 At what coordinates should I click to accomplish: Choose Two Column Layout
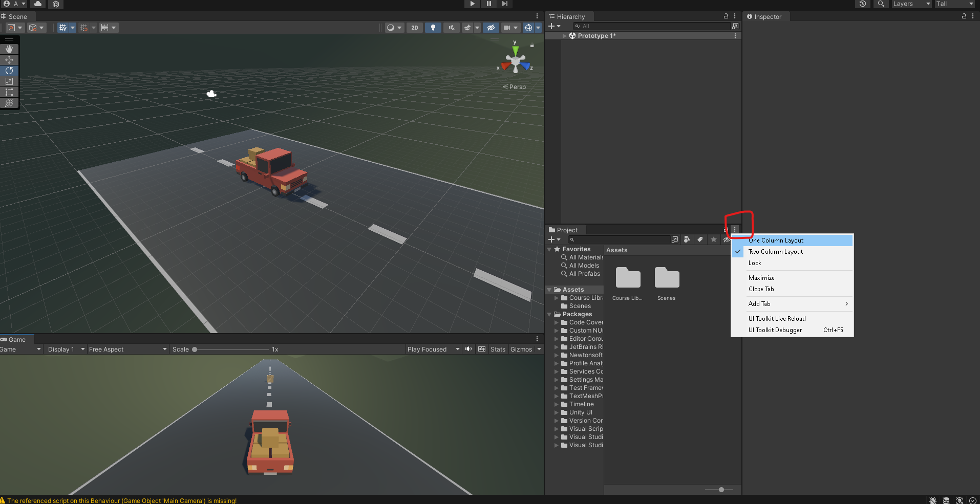(x=792, y=252)
